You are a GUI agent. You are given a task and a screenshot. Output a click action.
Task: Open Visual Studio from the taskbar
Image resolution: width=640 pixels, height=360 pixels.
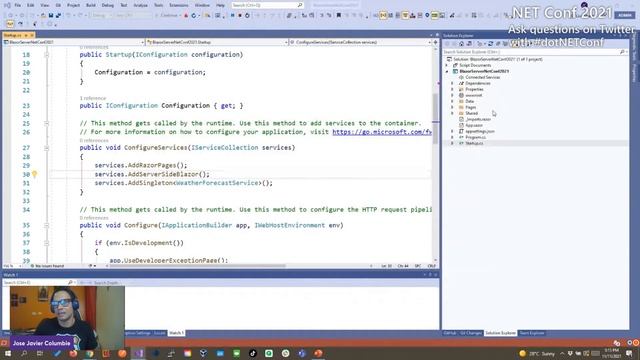[139, 353]
